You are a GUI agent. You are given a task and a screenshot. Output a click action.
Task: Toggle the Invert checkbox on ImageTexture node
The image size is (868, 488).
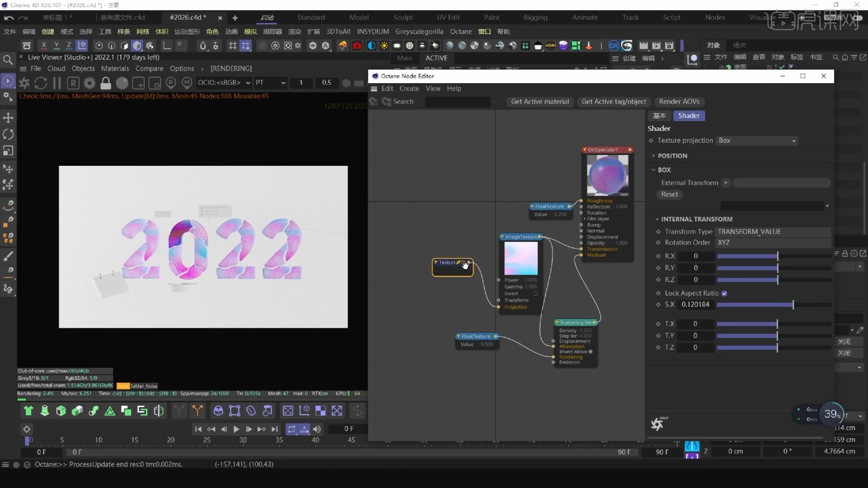[x=536, y=294]
